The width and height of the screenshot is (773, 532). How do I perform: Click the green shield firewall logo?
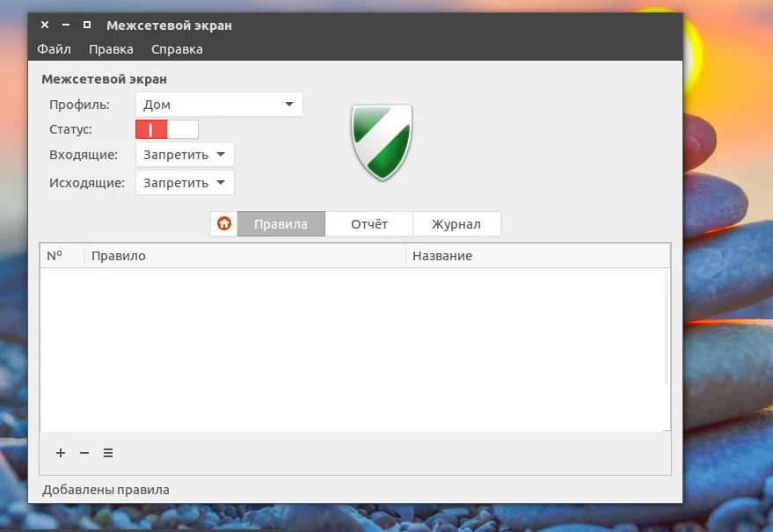382,142
